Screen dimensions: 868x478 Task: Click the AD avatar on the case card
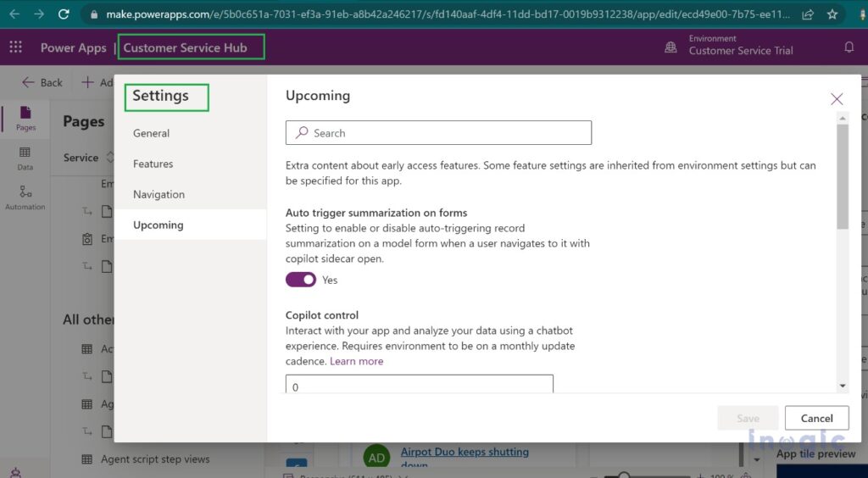(376, 458)
